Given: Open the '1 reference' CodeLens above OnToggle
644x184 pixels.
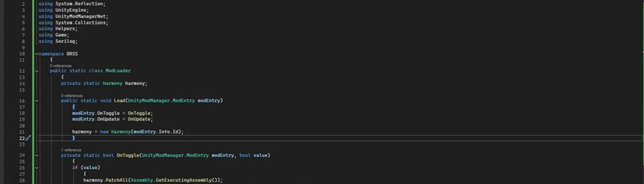Looking at the screenshot, I should (71, 150).
